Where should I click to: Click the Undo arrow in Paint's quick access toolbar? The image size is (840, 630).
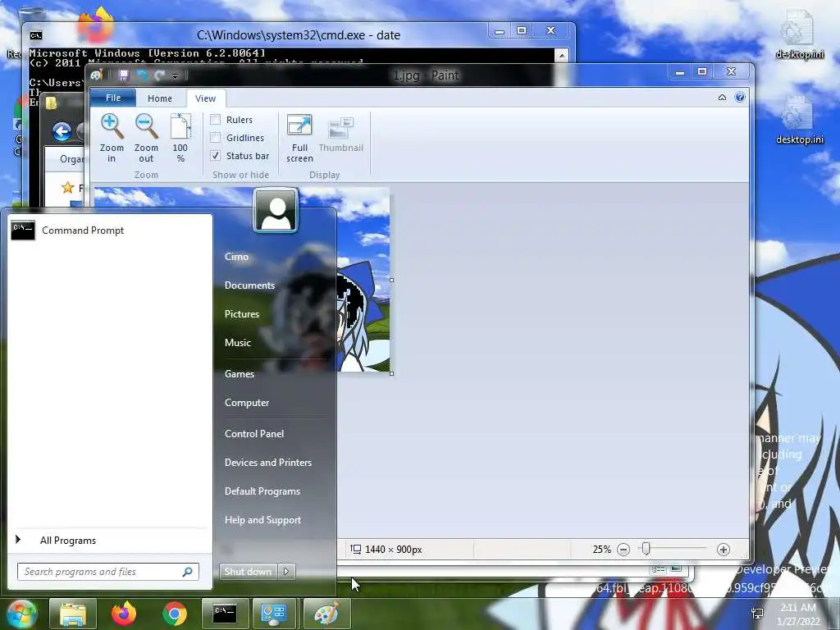(142, 75)
